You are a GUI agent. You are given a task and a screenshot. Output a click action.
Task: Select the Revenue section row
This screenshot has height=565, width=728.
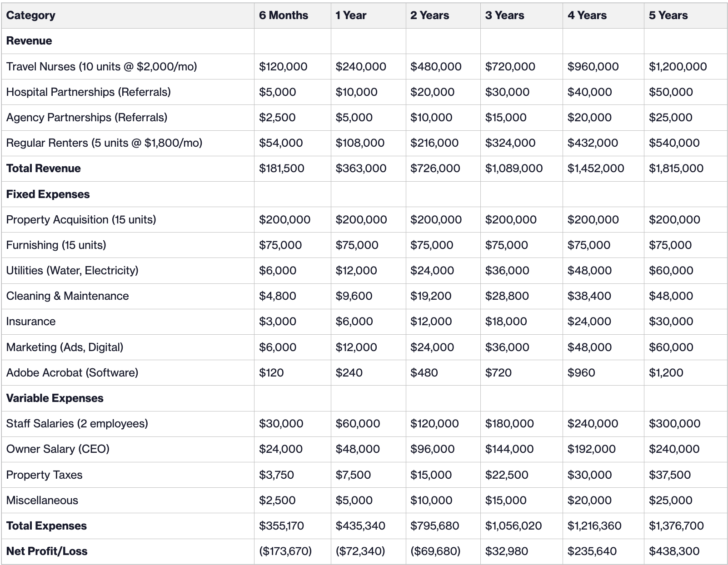point(29,40)
